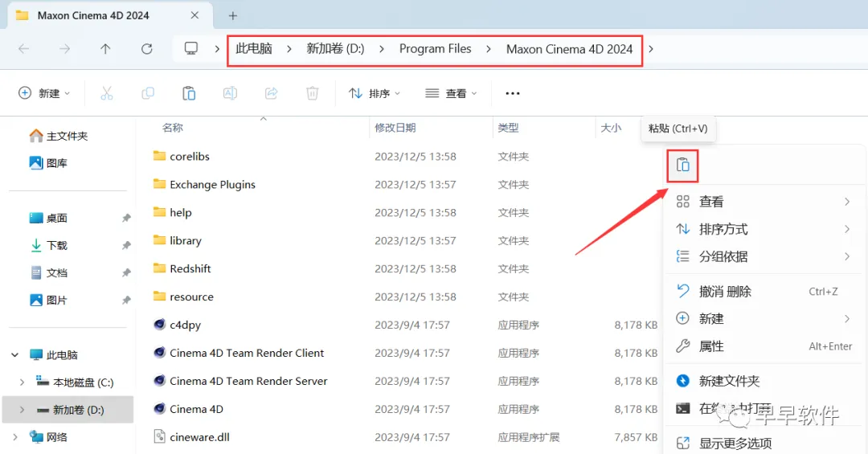Click Program Files in the address bar
Image resolution: width=868 pixels, height=454 pixels.
coord(435,49)
